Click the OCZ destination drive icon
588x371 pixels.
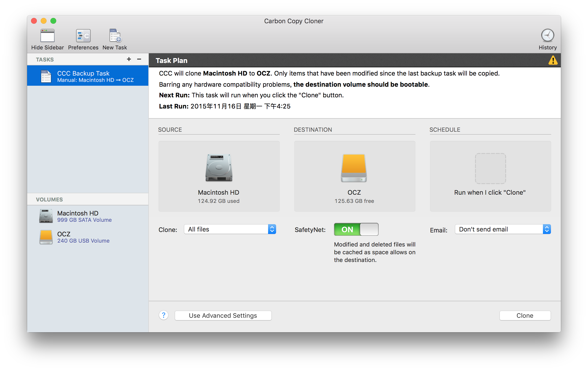354,168
